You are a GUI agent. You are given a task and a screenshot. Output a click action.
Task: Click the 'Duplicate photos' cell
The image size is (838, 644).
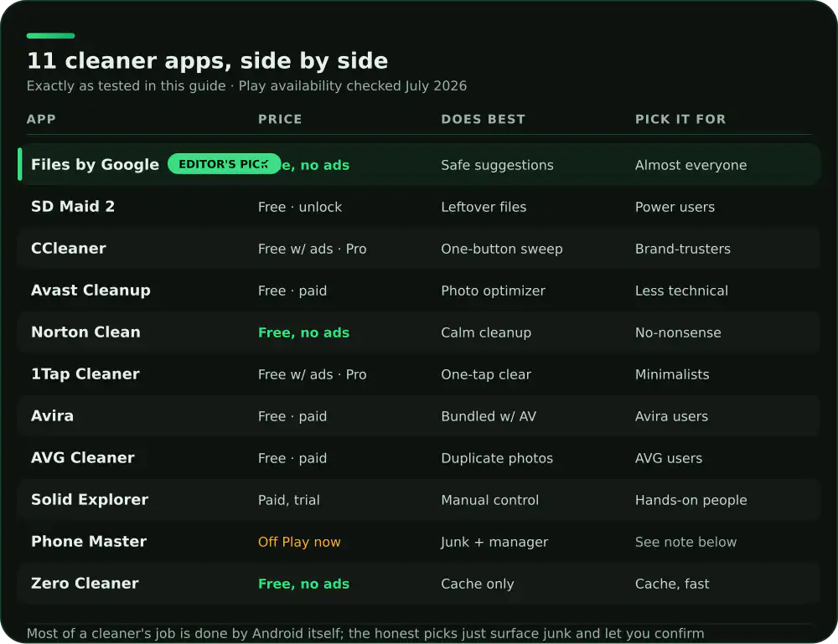[x=497, y=458]
